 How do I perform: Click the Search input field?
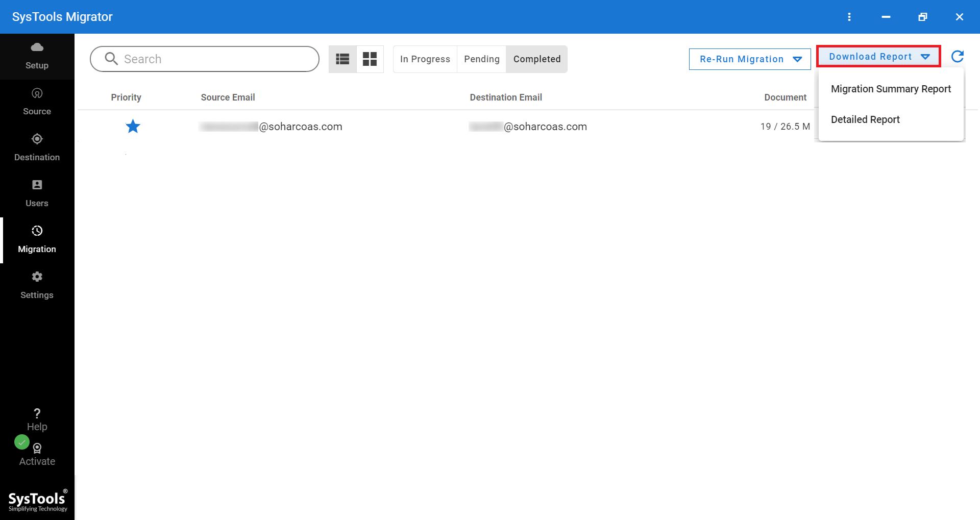click(x=214, y=59)
